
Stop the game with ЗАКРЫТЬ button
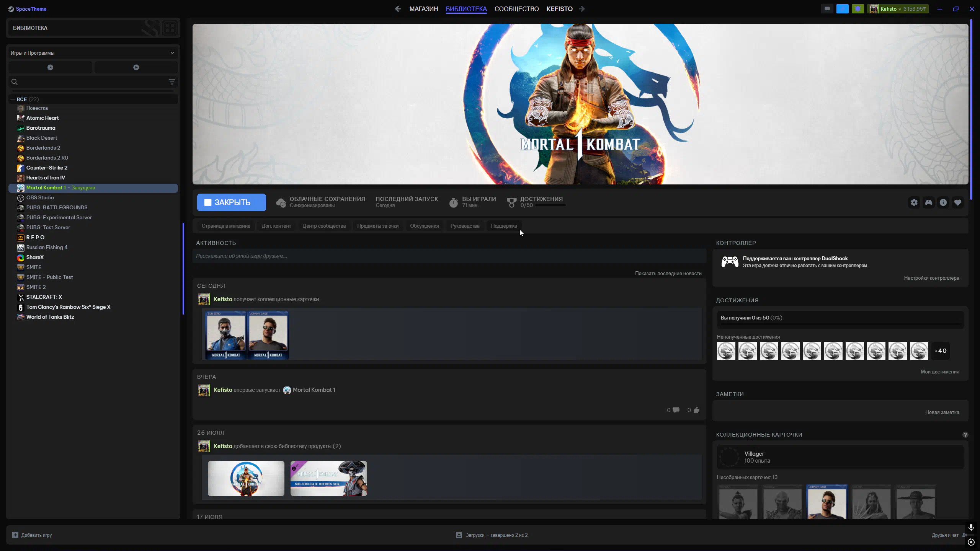[232, 202]
